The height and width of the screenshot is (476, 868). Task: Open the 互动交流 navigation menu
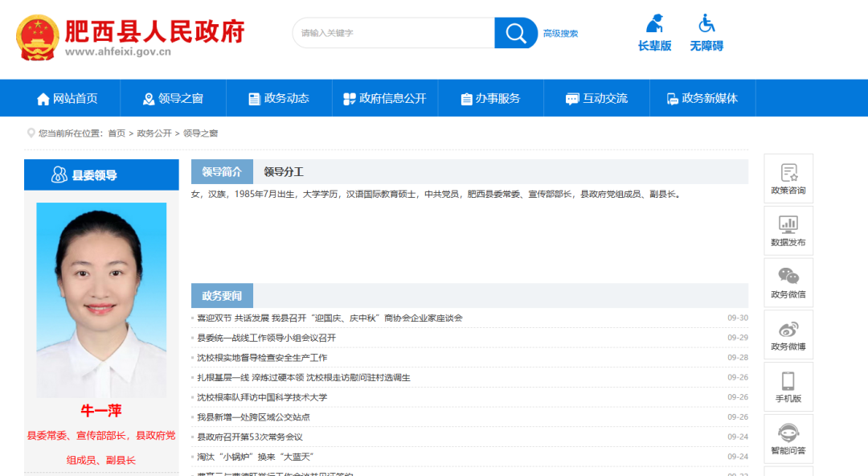[x=596, y=97]
